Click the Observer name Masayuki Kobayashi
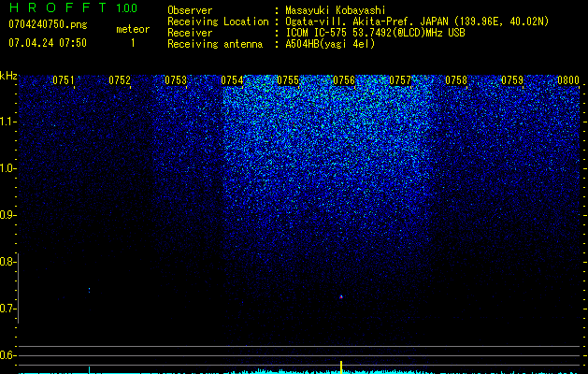This screenshot has height=374, width=588. (x=336, y=10)
